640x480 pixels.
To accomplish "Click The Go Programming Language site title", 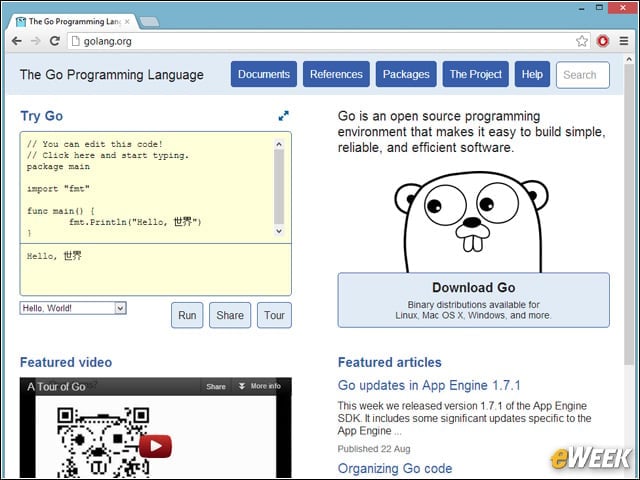I will click(x=111, y=75).
